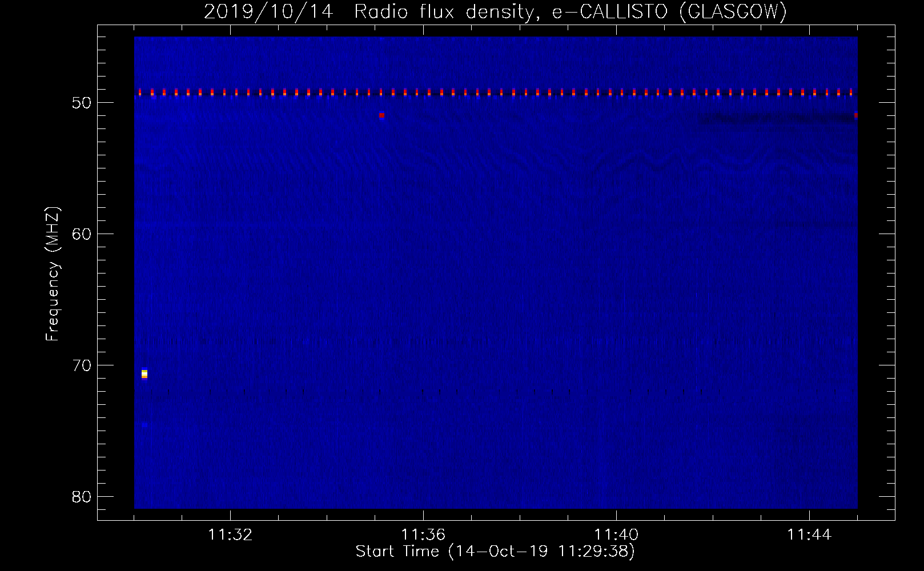Click the 11:40 time tick label
Screen dimensions: 924x571
pyautogui.click(x=616, y=535)
